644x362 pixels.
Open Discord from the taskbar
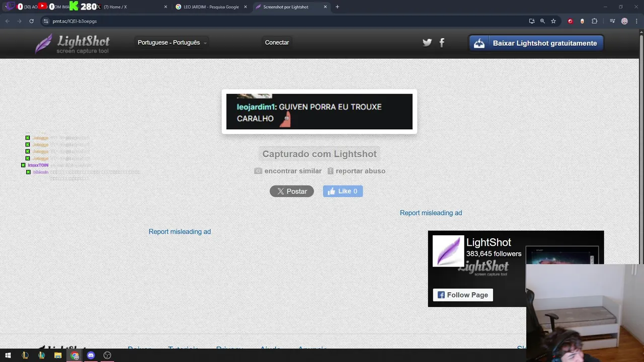click(91, 355)
